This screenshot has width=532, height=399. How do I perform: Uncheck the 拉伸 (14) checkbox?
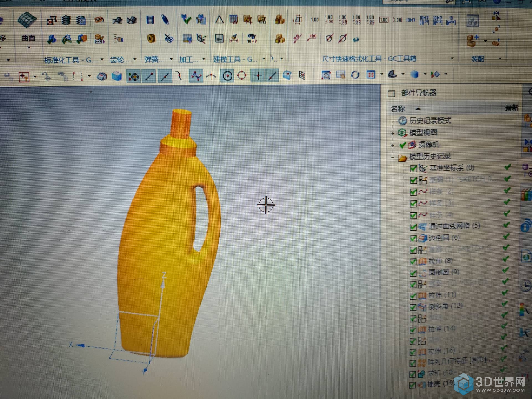(x=413, y=330)
